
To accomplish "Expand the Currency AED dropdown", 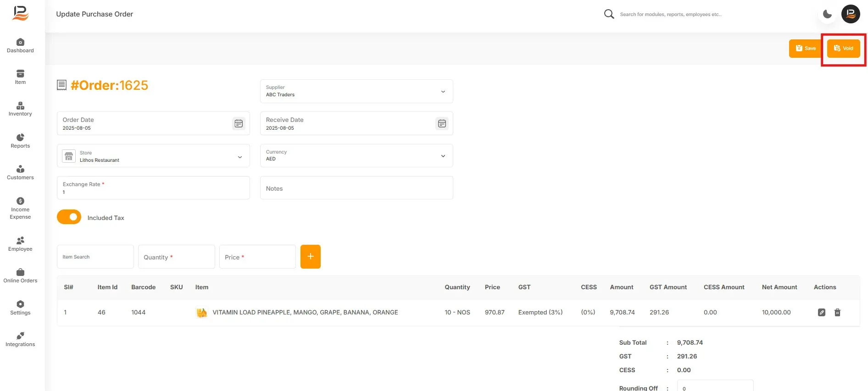I will tap(356, 156).
